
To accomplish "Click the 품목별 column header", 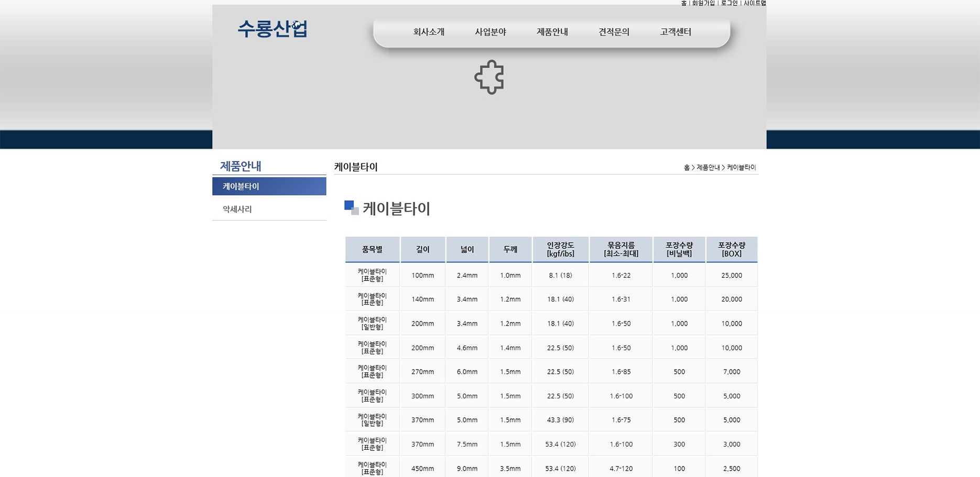I will coord(372,250).
